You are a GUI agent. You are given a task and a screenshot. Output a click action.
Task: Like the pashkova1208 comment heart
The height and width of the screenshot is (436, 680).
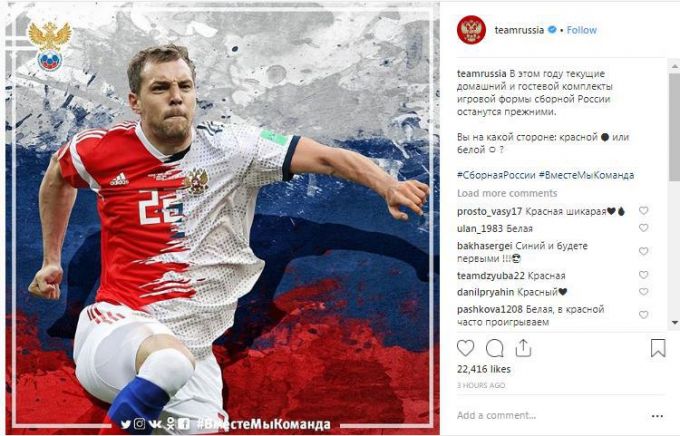pos(644,315)
